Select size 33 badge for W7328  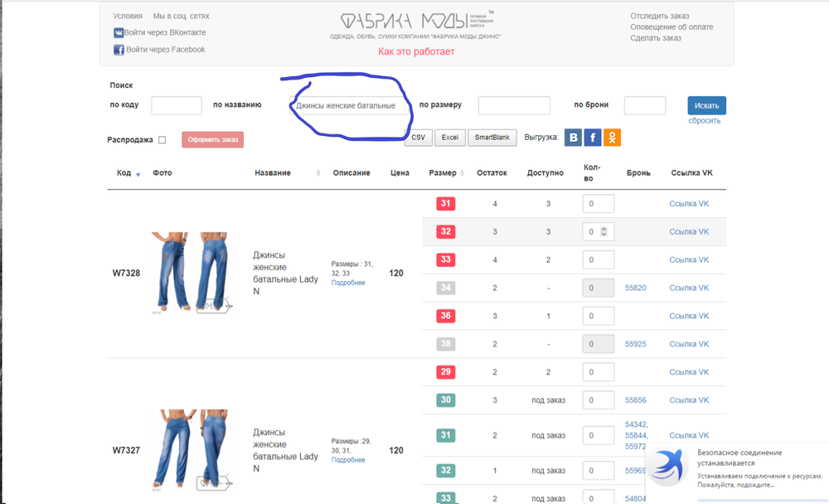pos(446,259)
